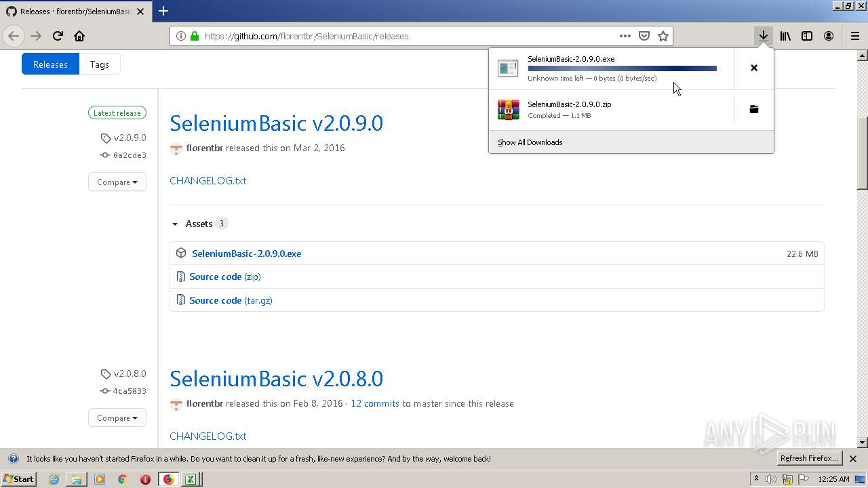The width and height of the screenshot is (868, 488).
Task: Reload the current GitHub page
Action: coord(58,36)
